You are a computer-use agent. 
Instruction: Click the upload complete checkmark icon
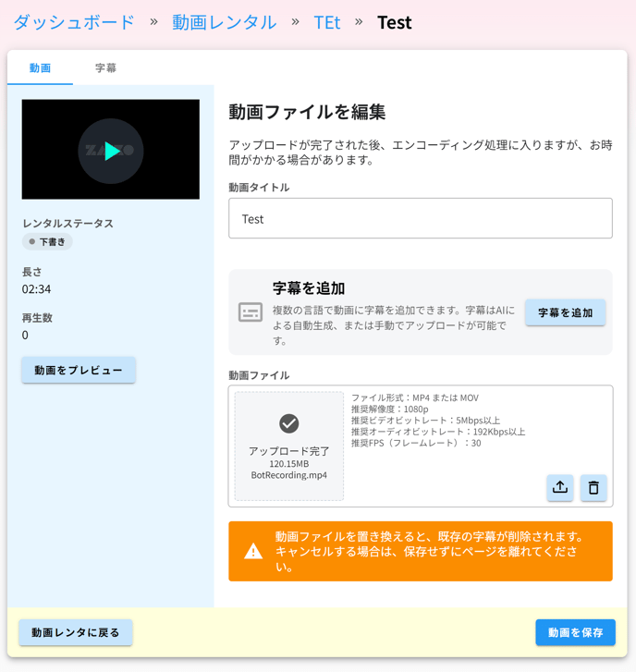coord(288,424)
